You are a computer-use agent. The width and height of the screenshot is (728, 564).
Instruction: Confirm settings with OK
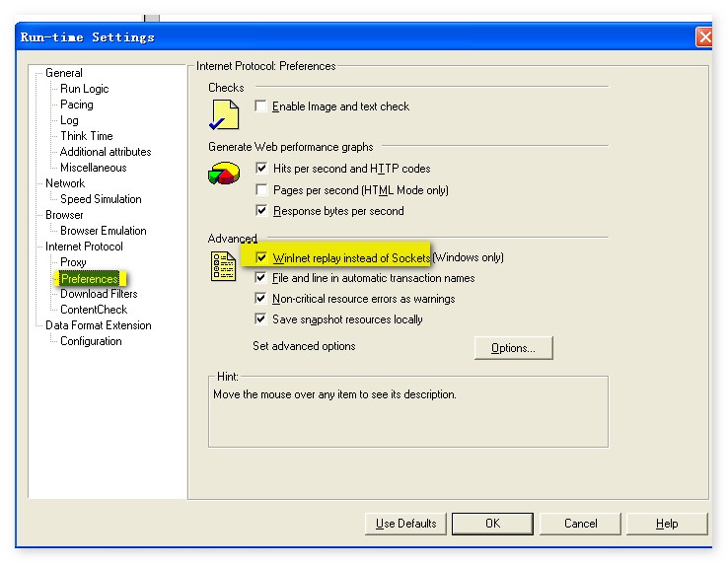click(492, 524)
